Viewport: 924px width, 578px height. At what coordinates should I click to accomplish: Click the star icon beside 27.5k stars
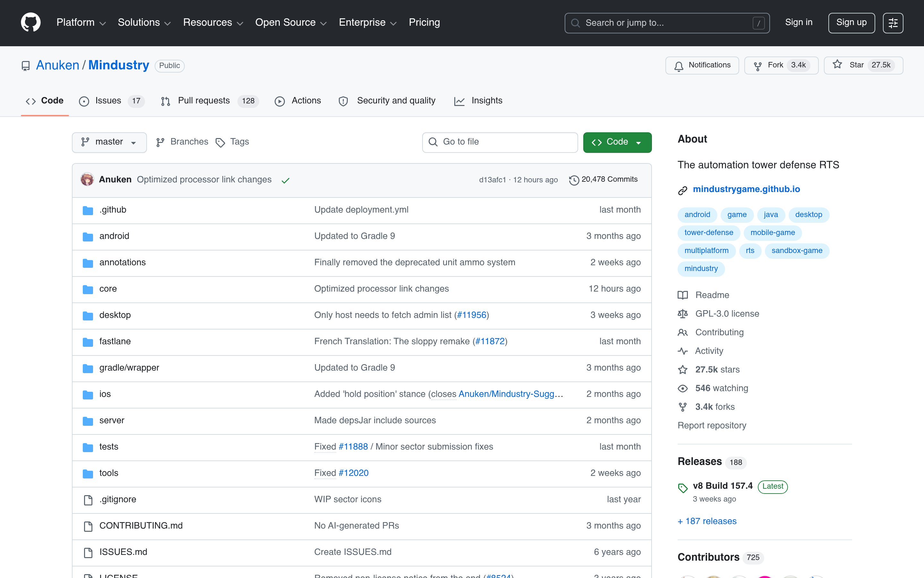point(683,370)
